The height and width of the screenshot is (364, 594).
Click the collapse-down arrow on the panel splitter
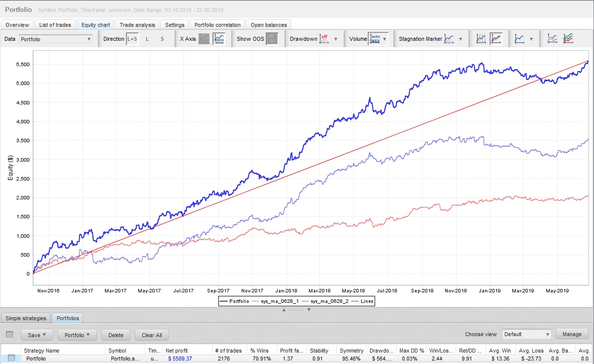click(x=309, y=310)
